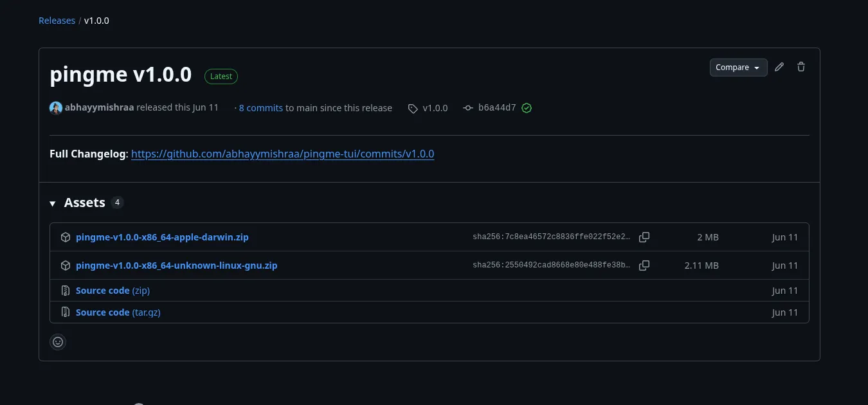
Task: Click the Jun 11 date of Source code (tar.gz)
Action: pyautogui.click(x=785, y=312)
